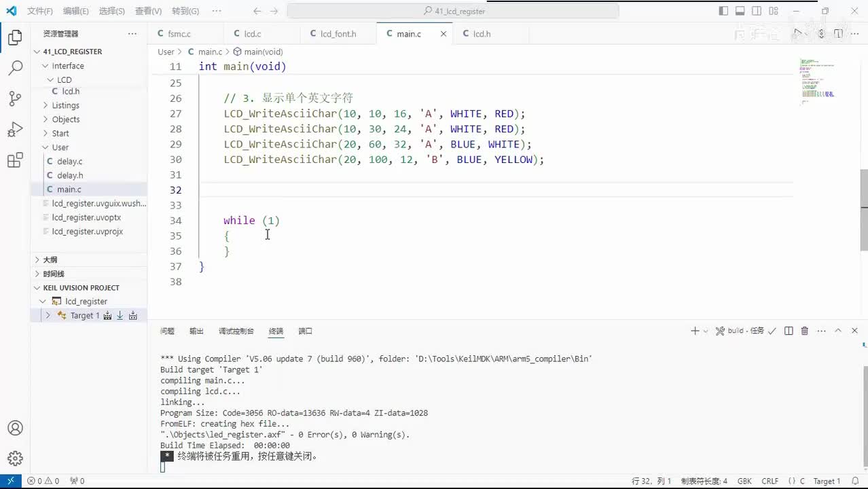Switch to the fsmc.c editor tab
This screenshot has height=489, width=868.
click(x=179, y=33)
